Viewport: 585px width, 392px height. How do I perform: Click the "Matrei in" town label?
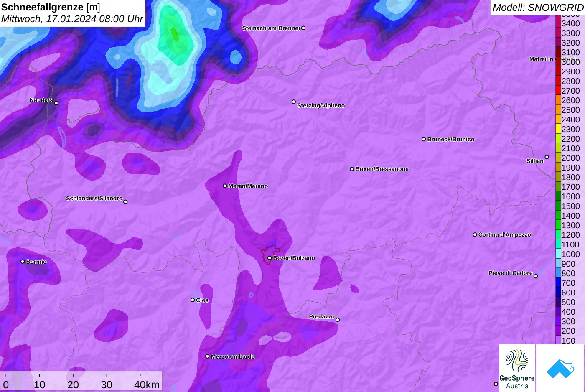[x=541, y=59]
